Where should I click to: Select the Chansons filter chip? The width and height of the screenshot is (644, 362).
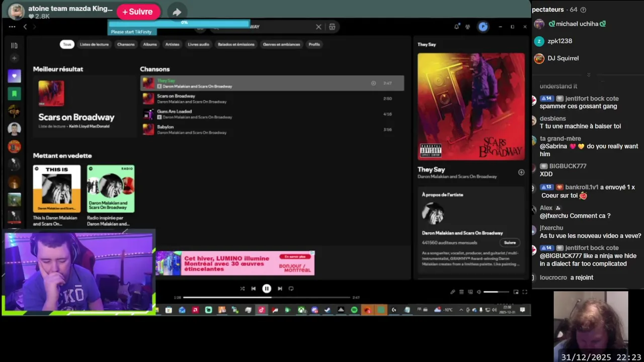click(x=126, y=44)
